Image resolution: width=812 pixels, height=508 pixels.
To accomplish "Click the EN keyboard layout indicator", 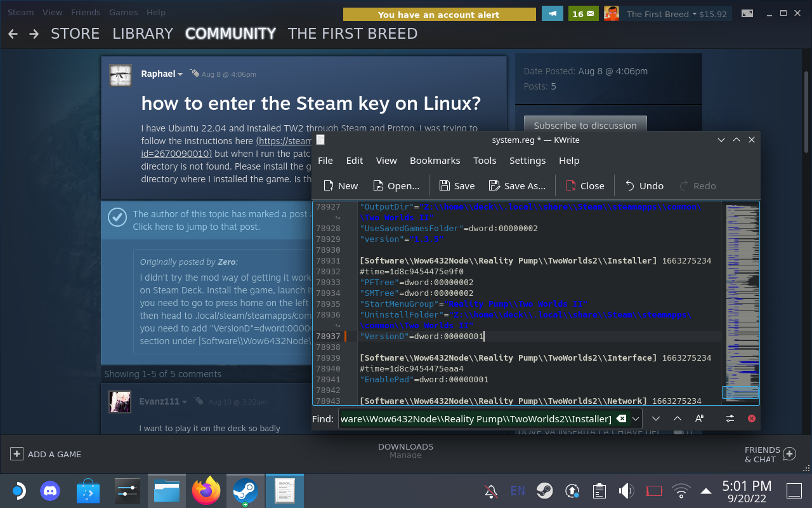I will point(518,491).
